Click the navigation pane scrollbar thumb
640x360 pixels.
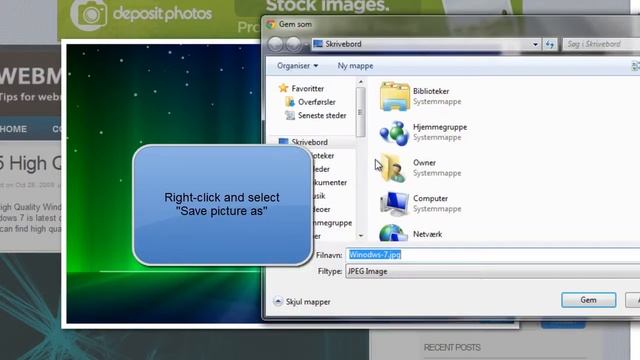[360, 112]
